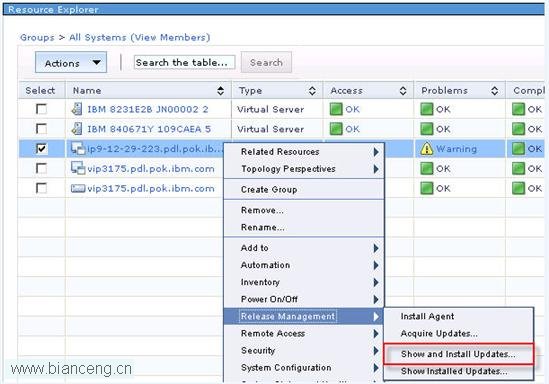Click the Search button
The image size is (549, 384).
pos(266,63)
